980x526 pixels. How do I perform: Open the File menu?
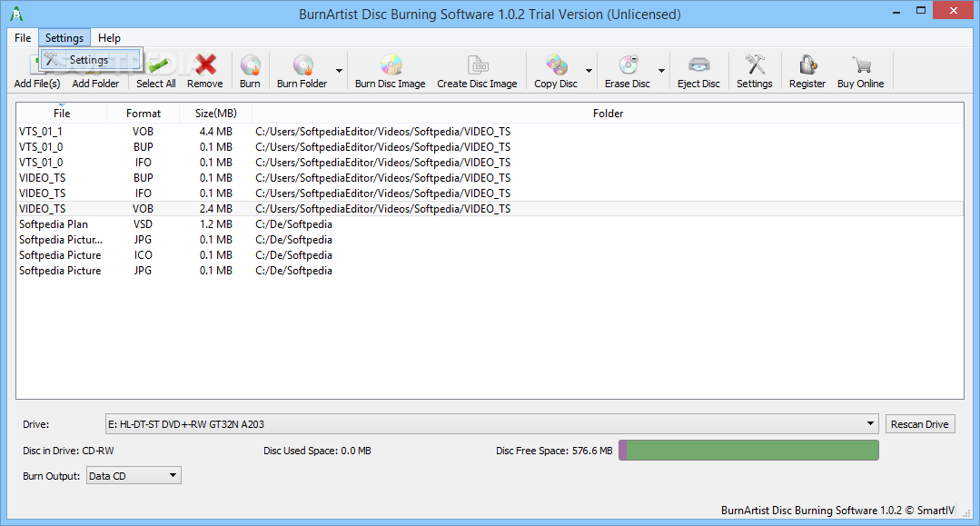coord(23,38)
